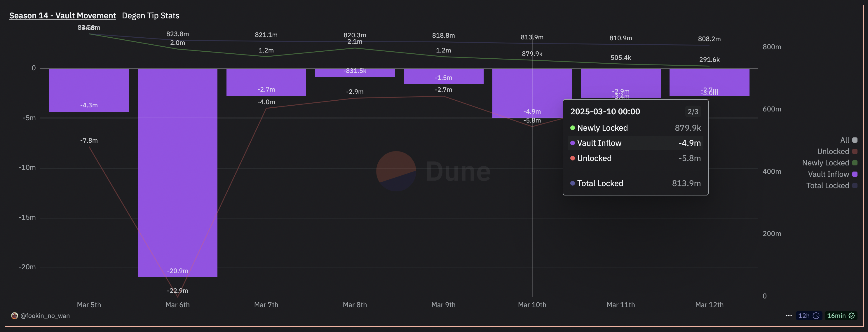
Task: Click the 400m right axis tick label
Action: [x=772, y=171]
